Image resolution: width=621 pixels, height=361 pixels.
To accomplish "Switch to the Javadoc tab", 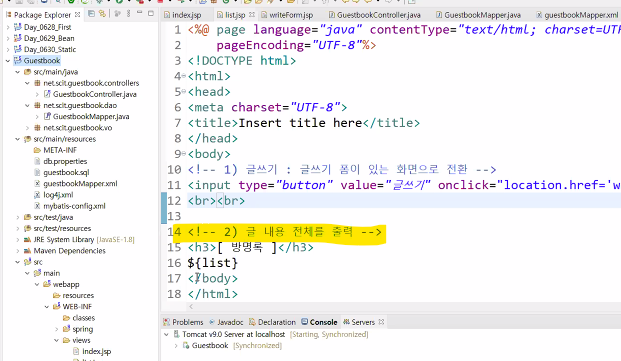I will [x=226, y=322].
